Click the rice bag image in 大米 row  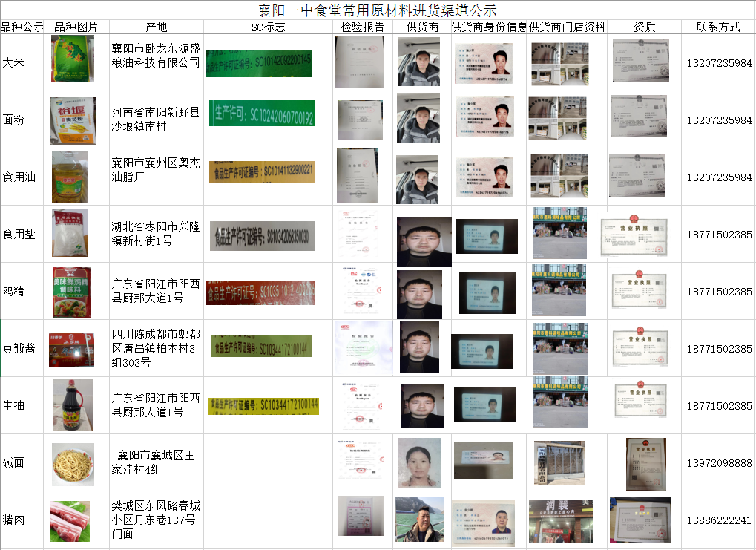(73, 59)
